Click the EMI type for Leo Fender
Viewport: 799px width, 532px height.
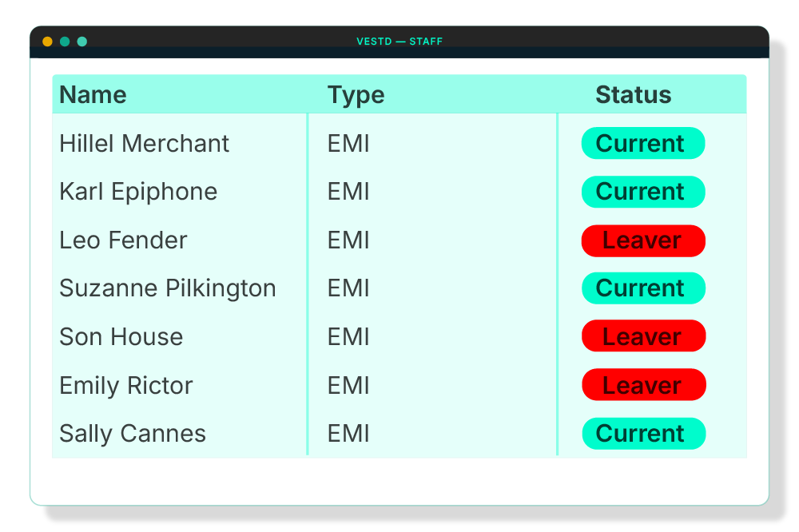348,240
